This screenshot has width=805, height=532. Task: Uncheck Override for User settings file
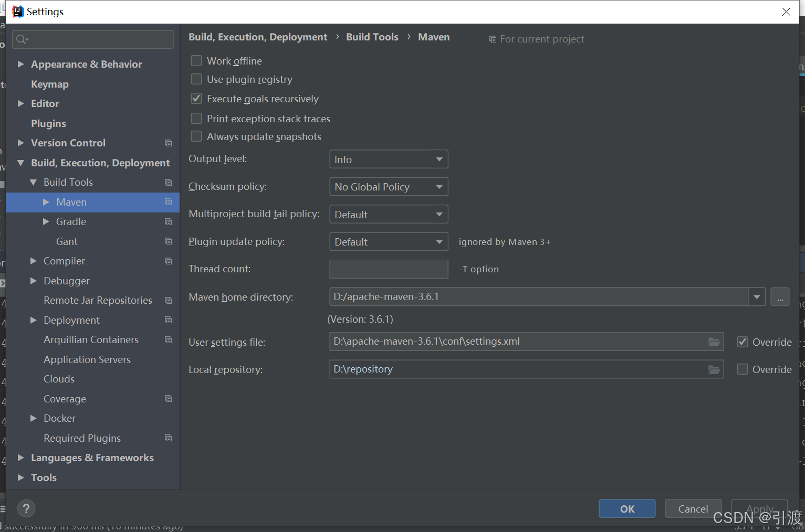743,342
